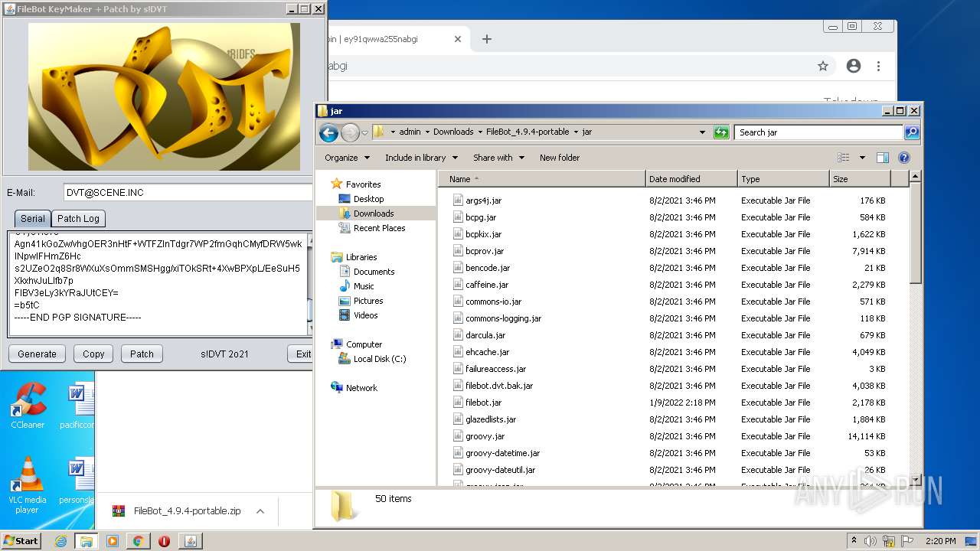The width and height of the screenshot is (980, 551).
Task: Select Downloads in navigation pane
Action: 374,214
